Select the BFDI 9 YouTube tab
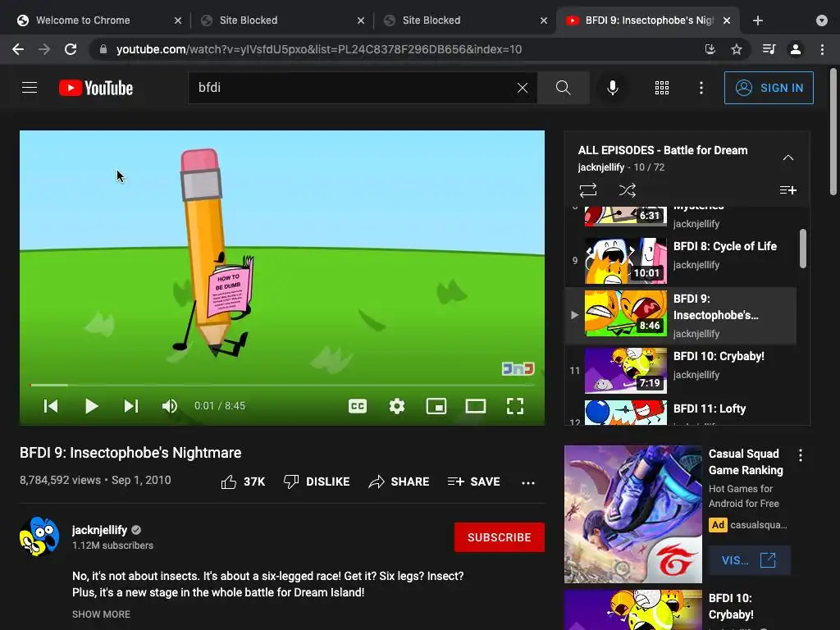This screenshot has width=840, height=630. pyautogui.click(x=648, y=21)
